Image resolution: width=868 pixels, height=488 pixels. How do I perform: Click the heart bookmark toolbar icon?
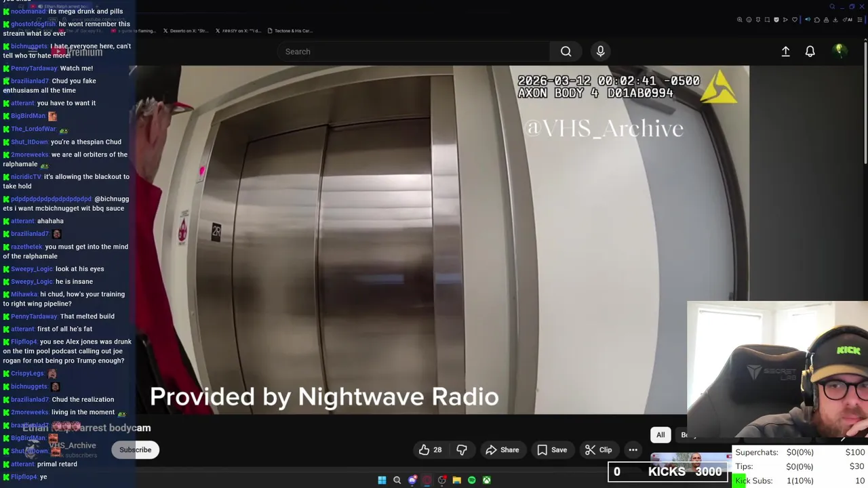[795, 20]
